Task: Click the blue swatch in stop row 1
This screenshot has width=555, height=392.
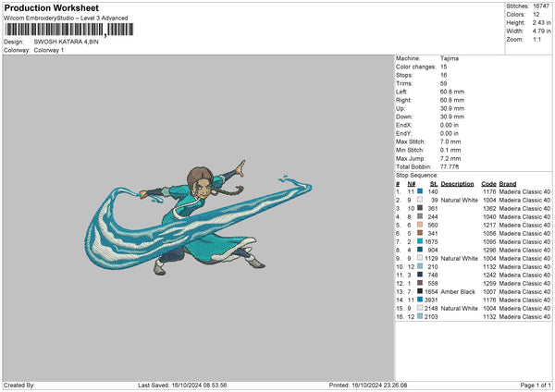Action: (420, 191)
